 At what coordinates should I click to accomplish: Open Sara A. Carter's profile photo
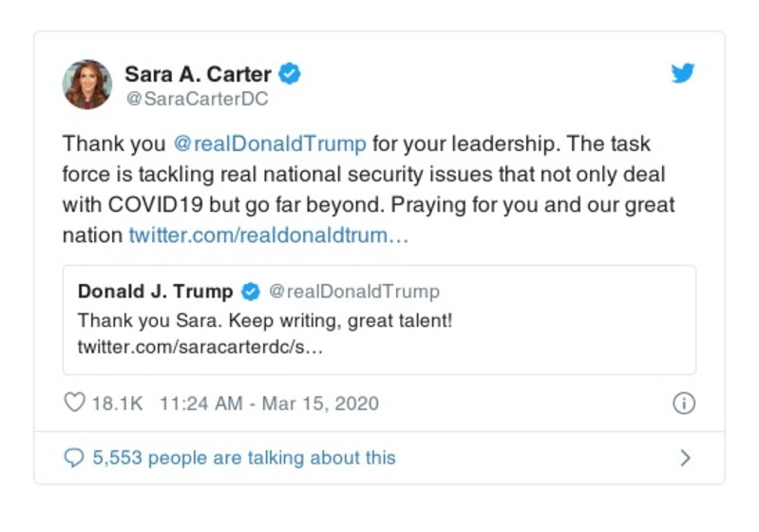[x=87, y=84]
